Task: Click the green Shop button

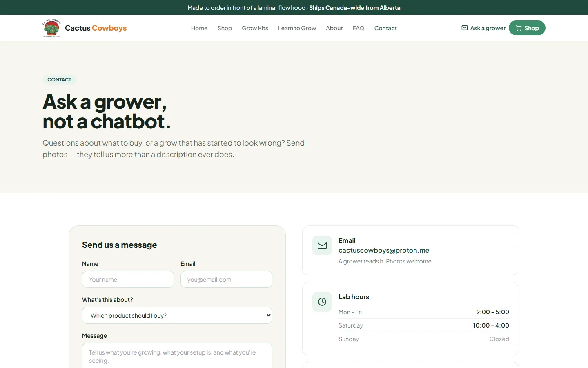Action: (x=527, y=28)
